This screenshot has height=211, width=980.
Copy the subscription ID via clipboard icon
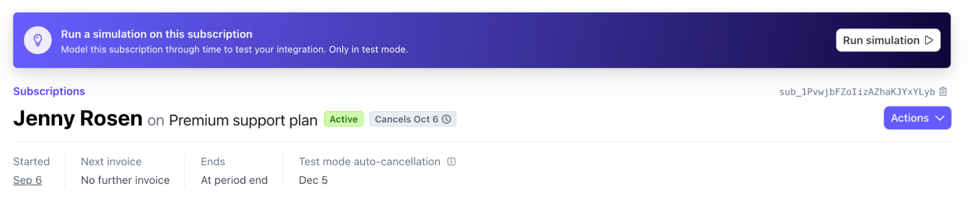[x=943, y=92]
